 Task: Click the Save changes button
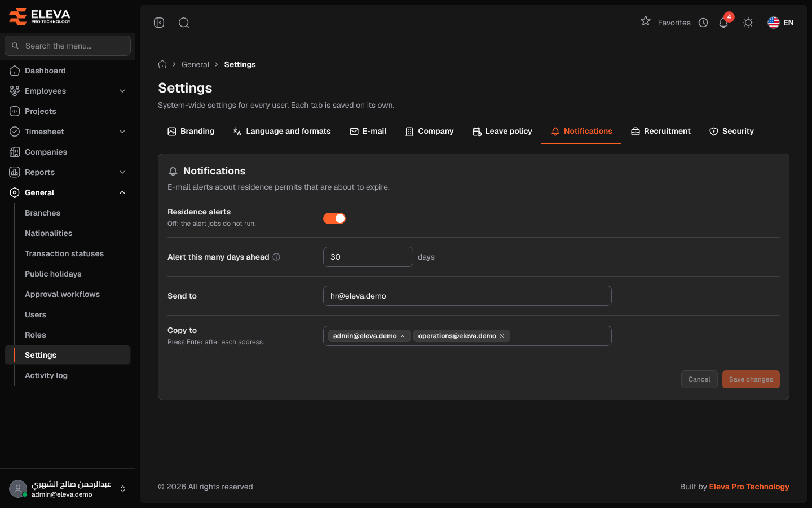[751, 379]
